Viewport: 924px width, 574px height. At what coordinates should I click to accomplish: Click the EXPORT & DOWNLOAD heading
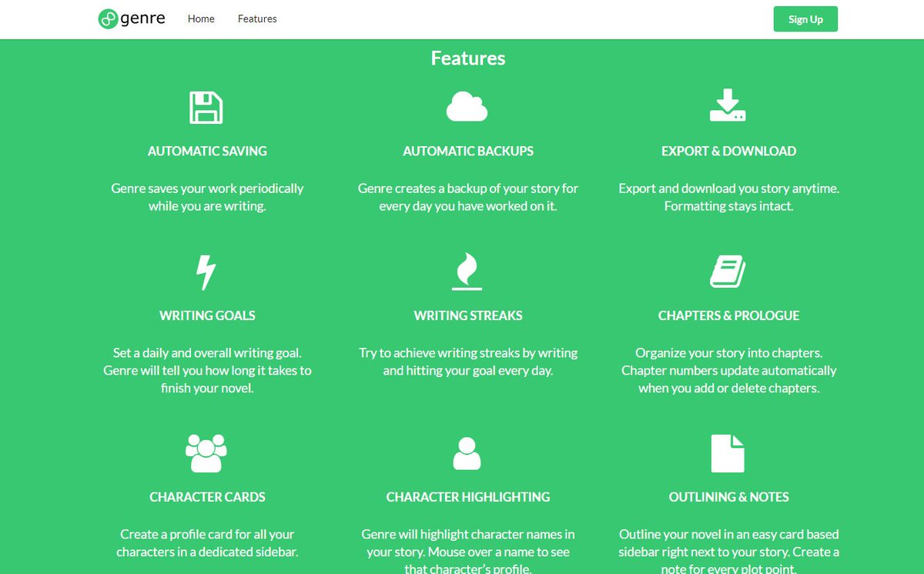728,152
